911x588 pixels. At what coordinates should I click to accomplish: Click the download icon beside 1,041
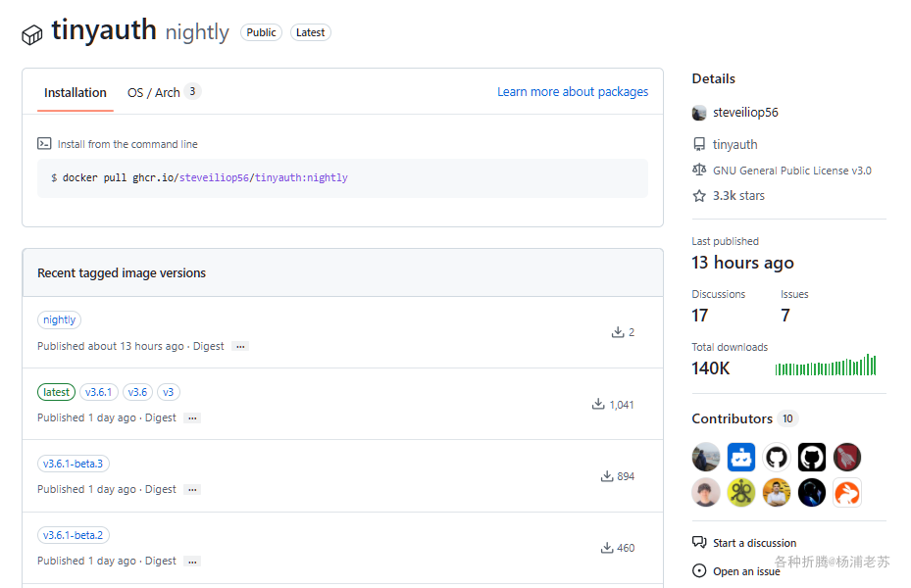[x=598, y=404]
